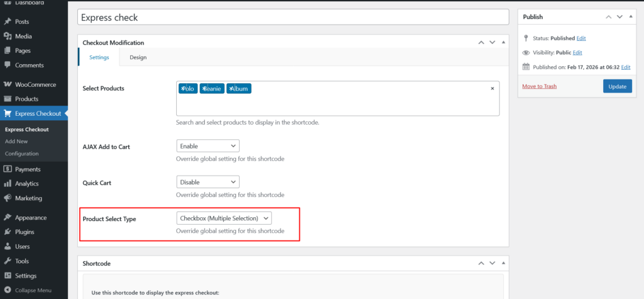Screen dimensions: 644x299
Task: Click the Marketing megaphone icon
Action: (8, 198)
